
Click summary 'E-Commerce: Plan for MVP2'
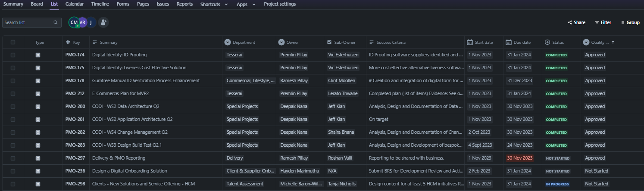point(120,94)
